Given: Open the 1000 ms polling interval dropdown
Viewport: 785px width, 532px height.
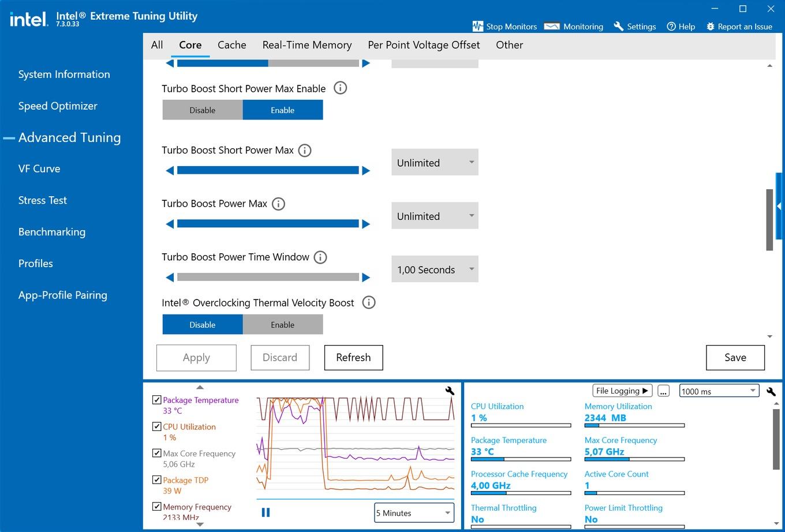Looking at the screenshot, I should coord(719,391).
